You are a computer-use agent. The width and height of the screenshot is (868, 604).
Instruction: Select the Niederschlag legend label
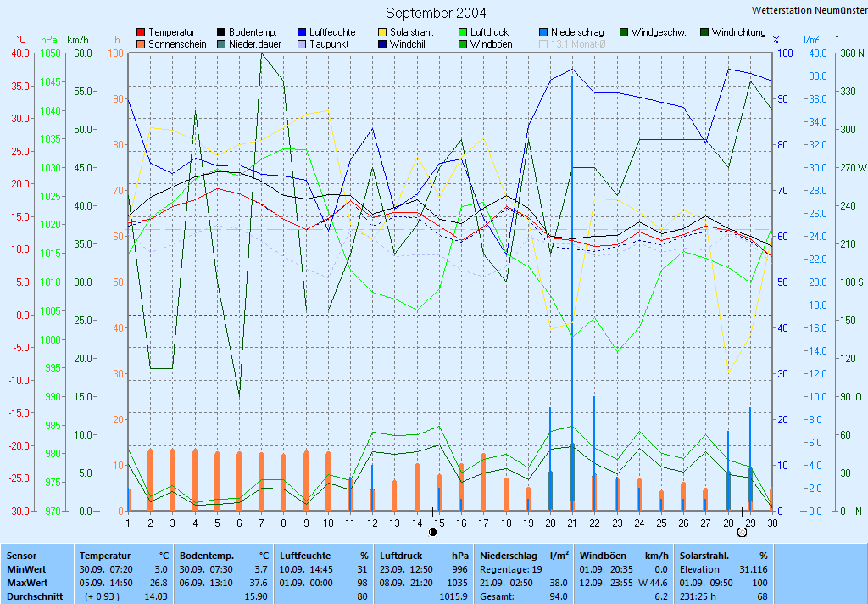point(577,33)
